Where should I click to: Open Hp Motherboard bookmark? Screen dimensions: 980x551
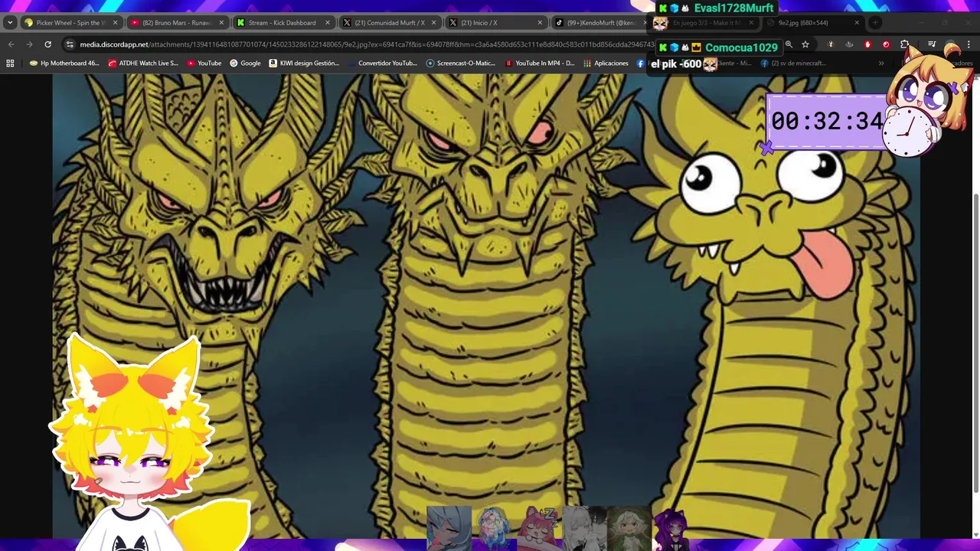coord(64,64)
